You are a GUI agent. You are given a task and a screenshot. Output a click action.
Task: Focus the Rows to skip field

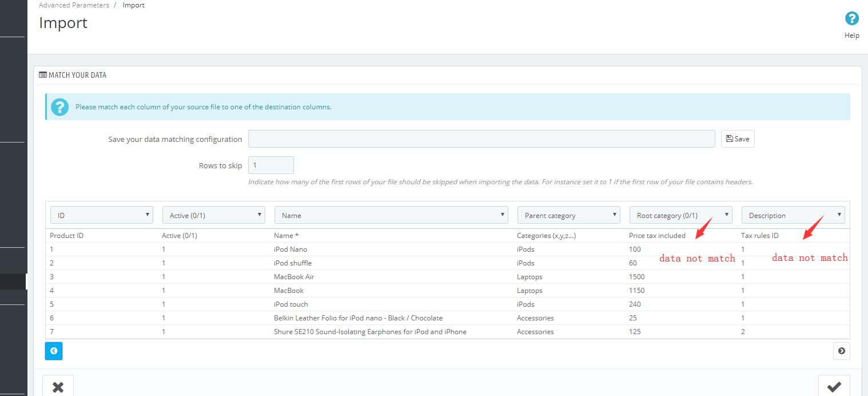click(271, 165)
